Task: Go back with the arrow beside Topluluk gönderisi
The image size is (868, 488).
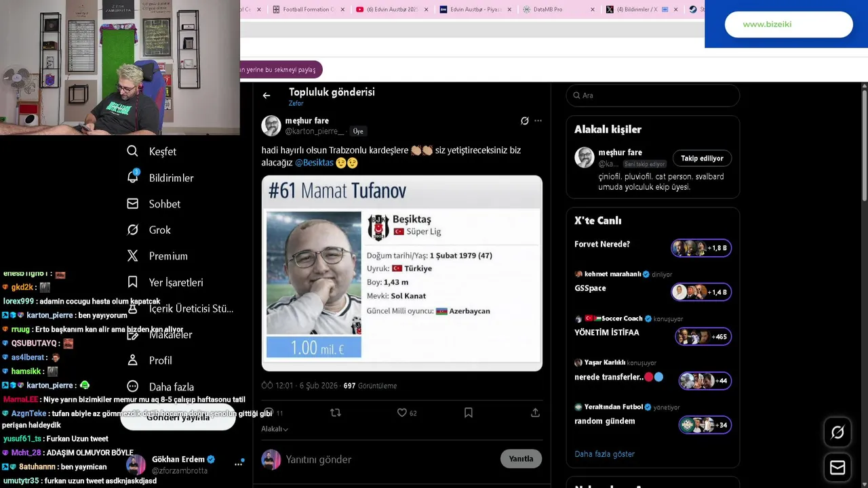Action: point(267,96)
